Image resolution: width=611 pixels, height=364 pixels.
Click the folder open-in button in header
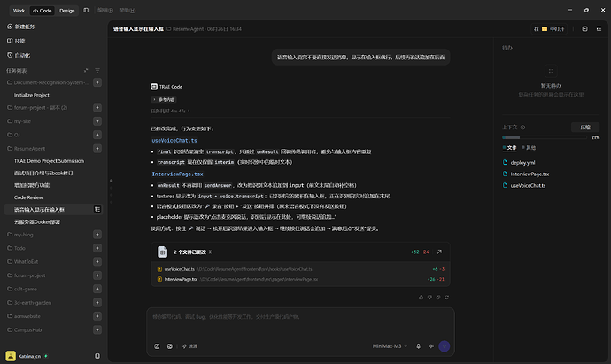tap(549, 29)
